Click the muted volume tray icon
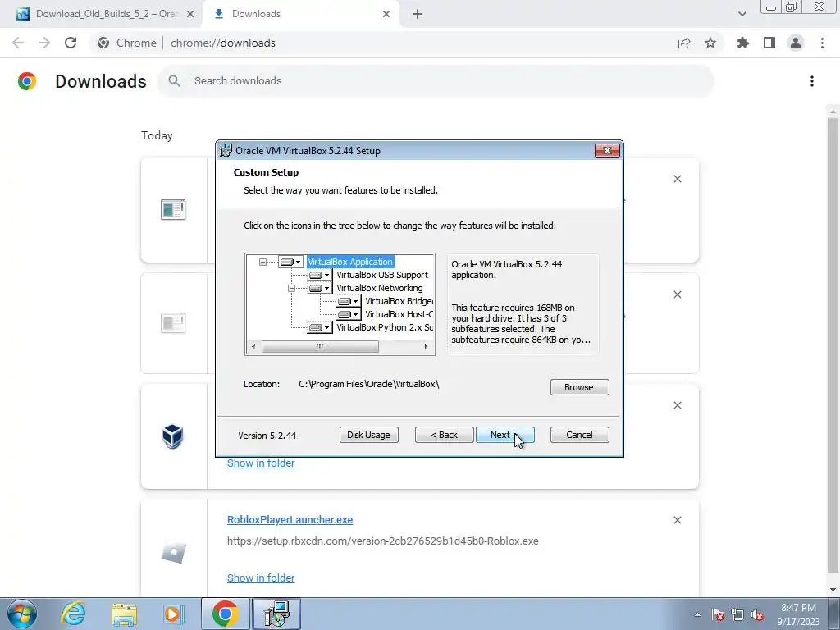Image resolution: width=840 pixels, height=630 pixels. pos(757,615)
